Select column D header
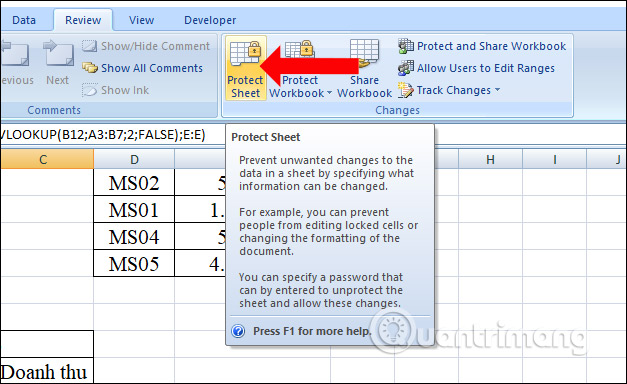Screen dimensions: 627x384 point(134,160)
